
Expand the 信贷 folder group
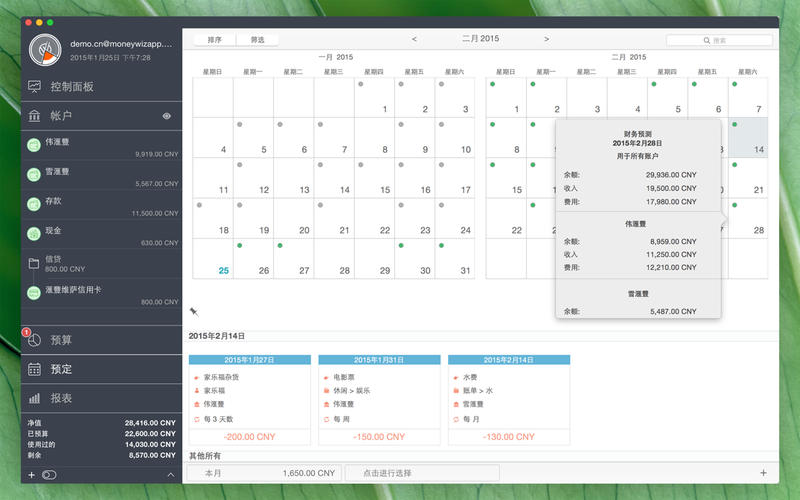pos(35,264)
